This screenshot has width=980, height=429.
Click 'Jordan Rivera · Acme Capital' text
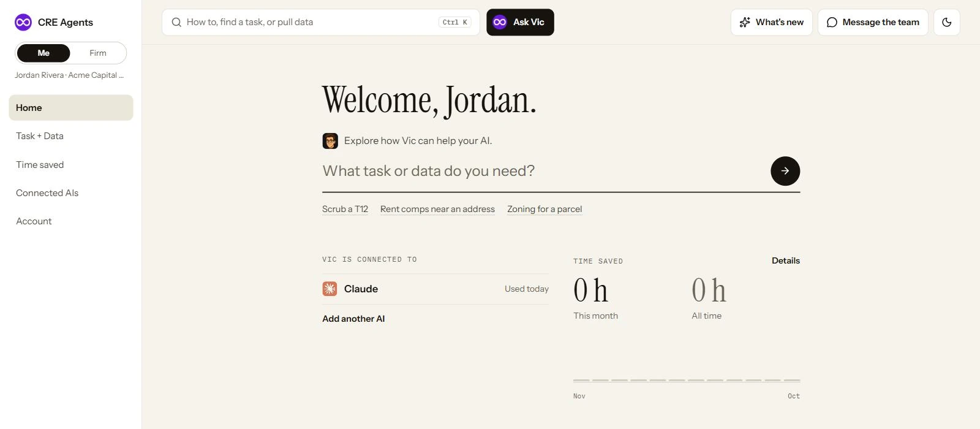[x=69, y=75]
